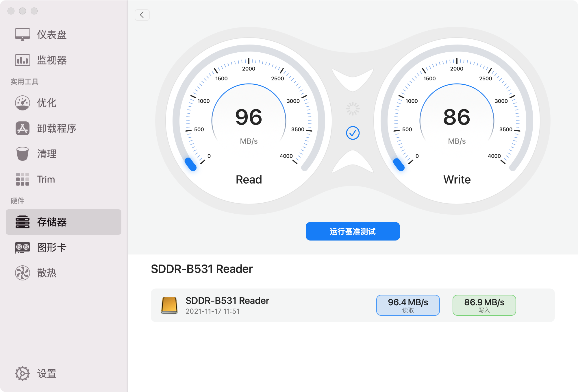Click the SDDR-B531 Reader result row name

pyautogui.click(x=227, y=301)
